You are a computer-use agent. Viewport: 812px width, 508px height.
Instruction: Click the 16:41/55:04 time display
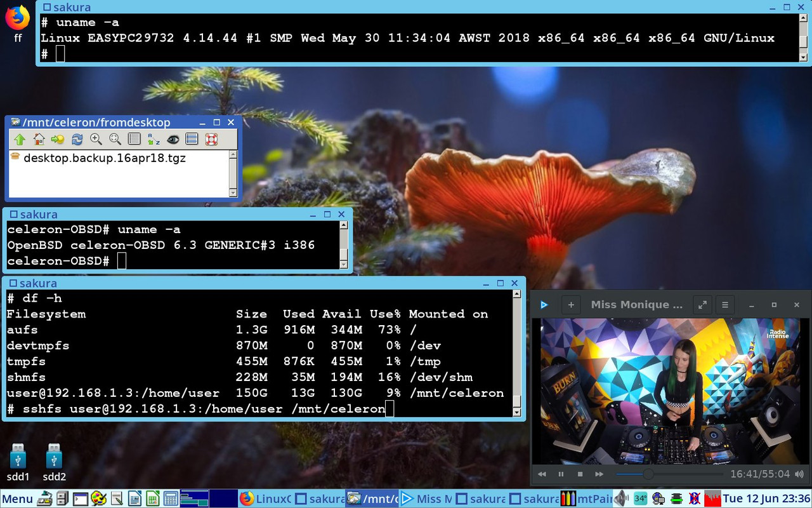pyautogui.click(x=759, y=474)
